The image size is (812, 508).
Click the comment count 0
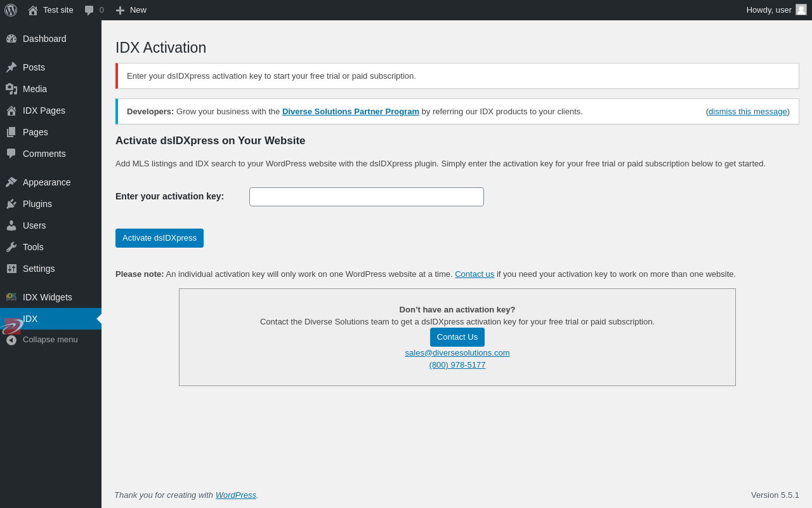[101, 10]
